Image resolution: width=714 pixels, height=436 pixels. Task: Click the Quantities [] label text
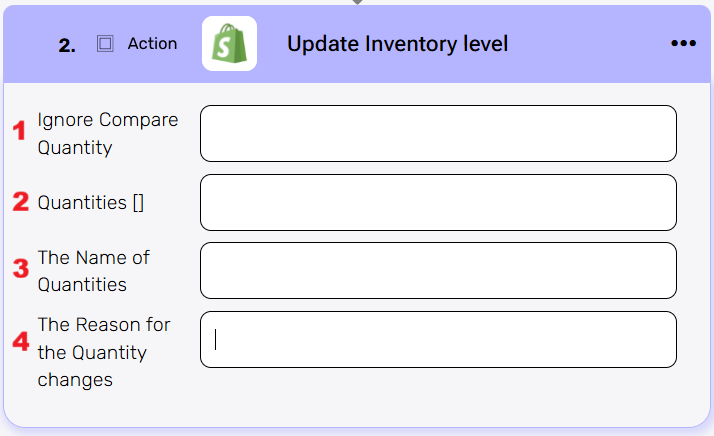91,202
